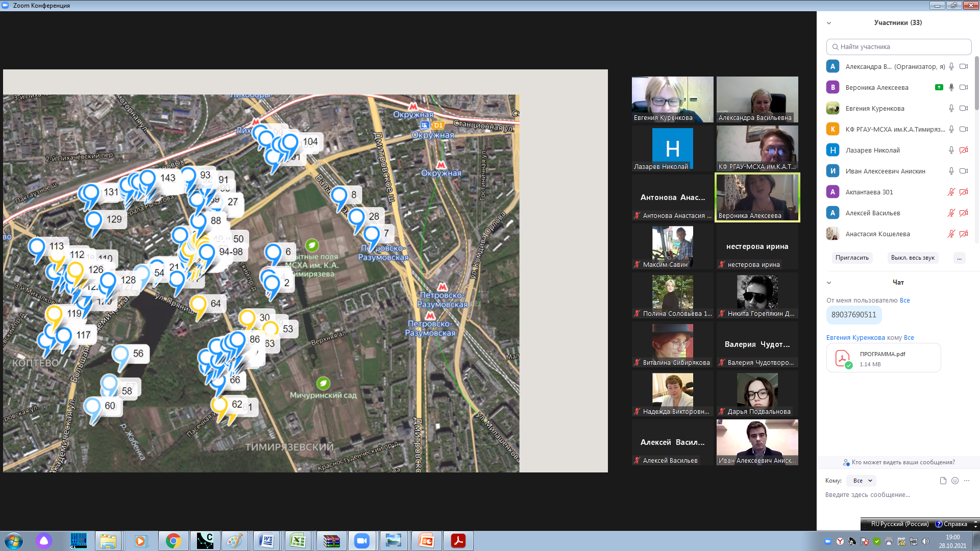Click the chat message input field

pos(897,495)
